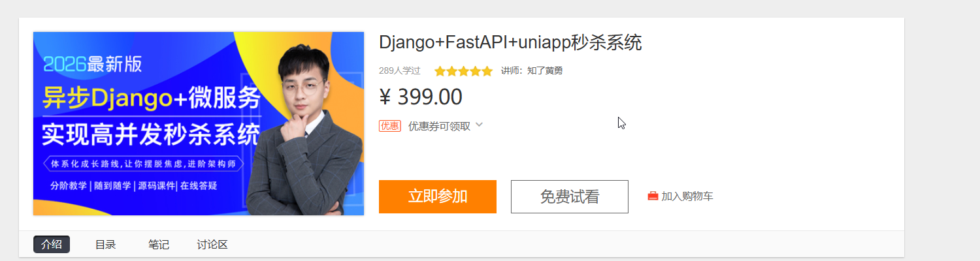Screen dimensions: 980x261
Task: Select the 笔记 tab
Action: point(159,245)
